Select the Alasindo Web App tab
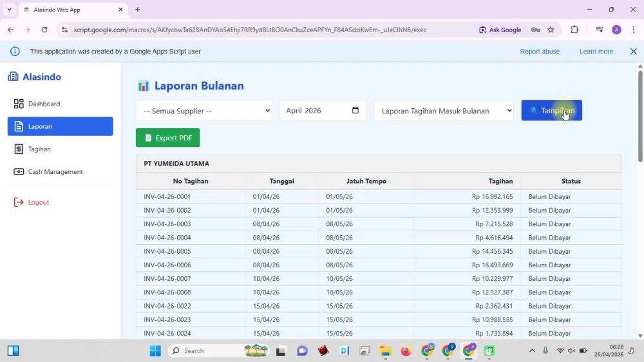644x362 pixels. click(73, 10)
